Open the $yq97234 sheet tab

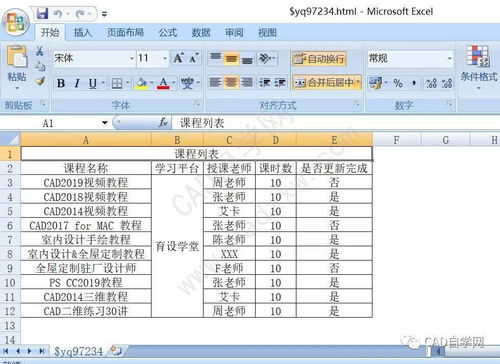(x=79, y=351)
